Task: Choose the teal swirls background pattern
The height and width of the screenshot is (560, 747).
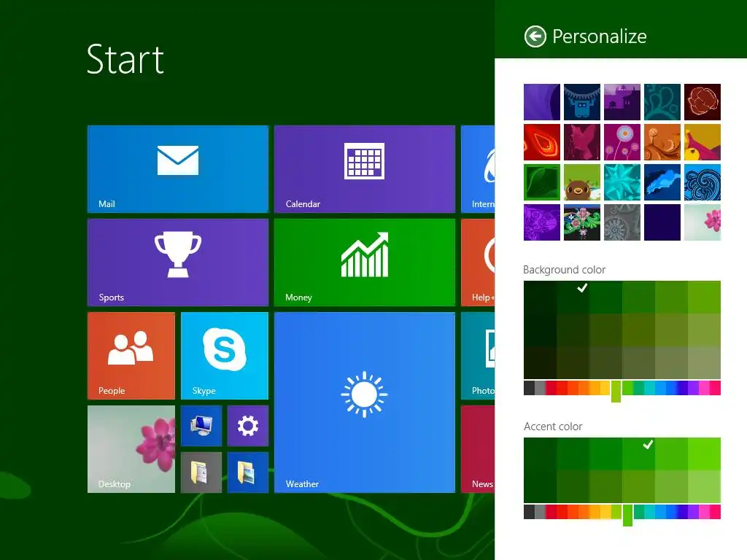Action: tap(662, 102)
